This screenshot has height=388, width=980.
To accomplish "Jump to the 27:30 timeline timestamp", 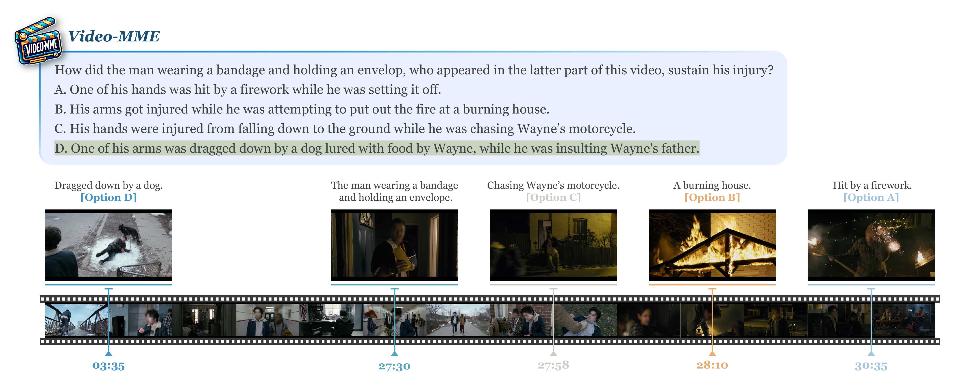I will coord(394,366).
